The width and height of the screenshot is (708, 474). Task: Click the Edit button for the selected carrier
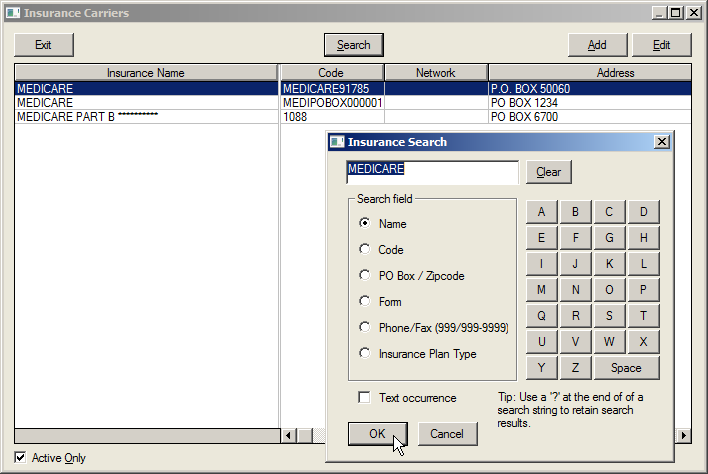click(x=661, y=45)
